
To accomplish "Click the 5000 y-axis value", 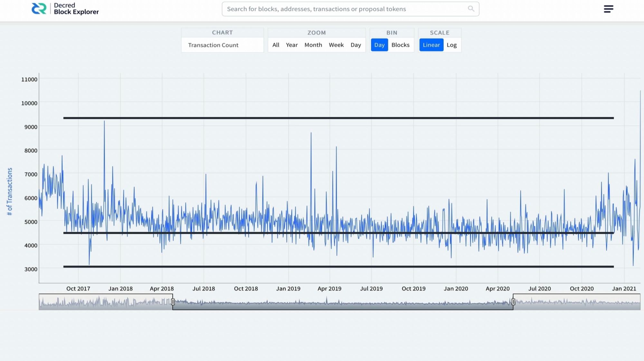I will 31,222.
